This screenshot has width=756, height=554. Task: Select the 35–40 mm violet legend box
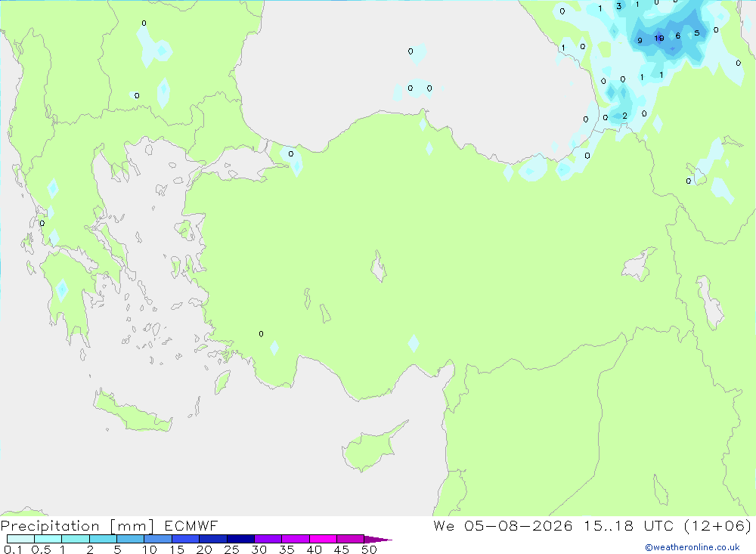296,539
